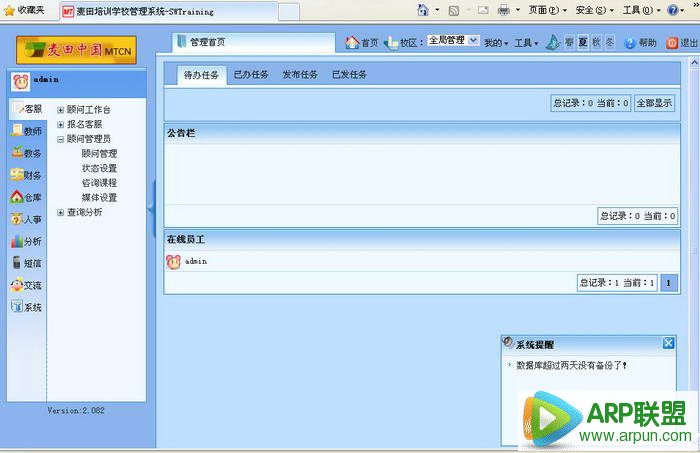
Task: Open the 财务 finance module
Action: (26, 175)
